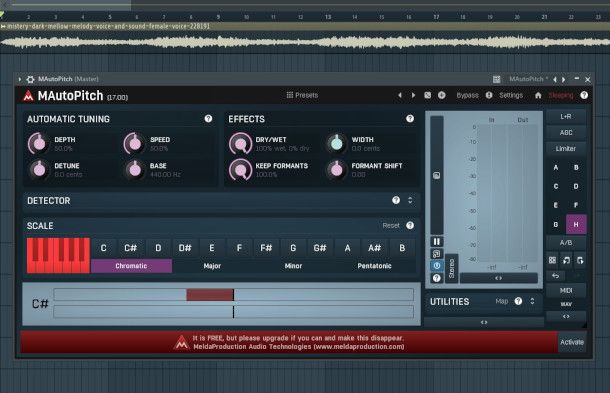Toggle the D note in scale

click(158, 248)
